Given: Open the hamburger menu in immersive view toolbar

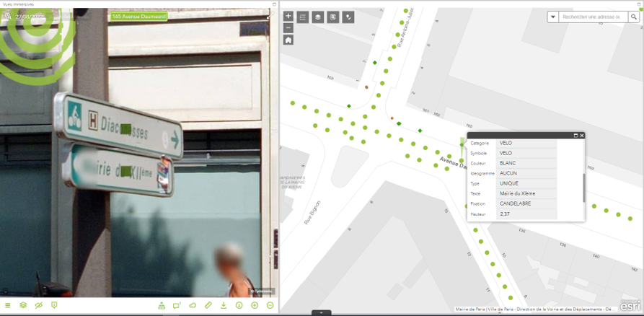Looking at the screenshot, I should pyautogui.click(x=7, y=305).
